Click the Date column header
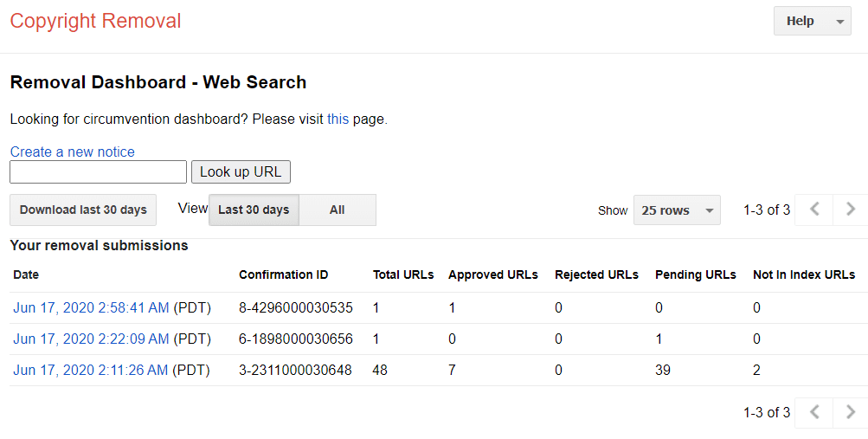This screenshot has width=868, height=439. point(26,274)
